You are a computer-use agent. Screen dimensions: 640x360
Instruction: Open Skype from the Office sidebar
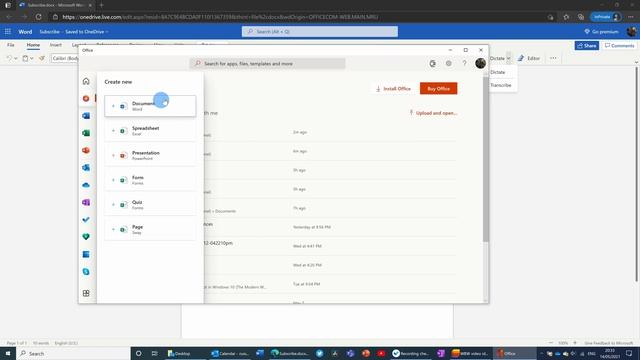coord(86,271)
